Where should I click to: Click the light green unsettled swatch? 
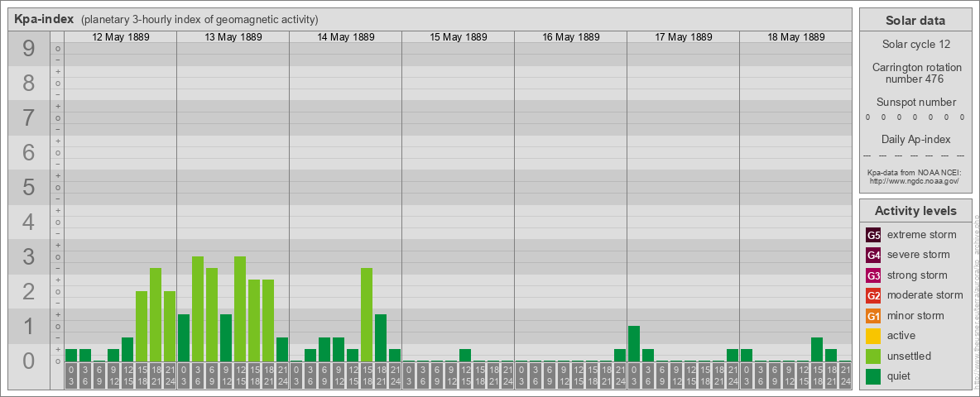(x=873, y=356)
